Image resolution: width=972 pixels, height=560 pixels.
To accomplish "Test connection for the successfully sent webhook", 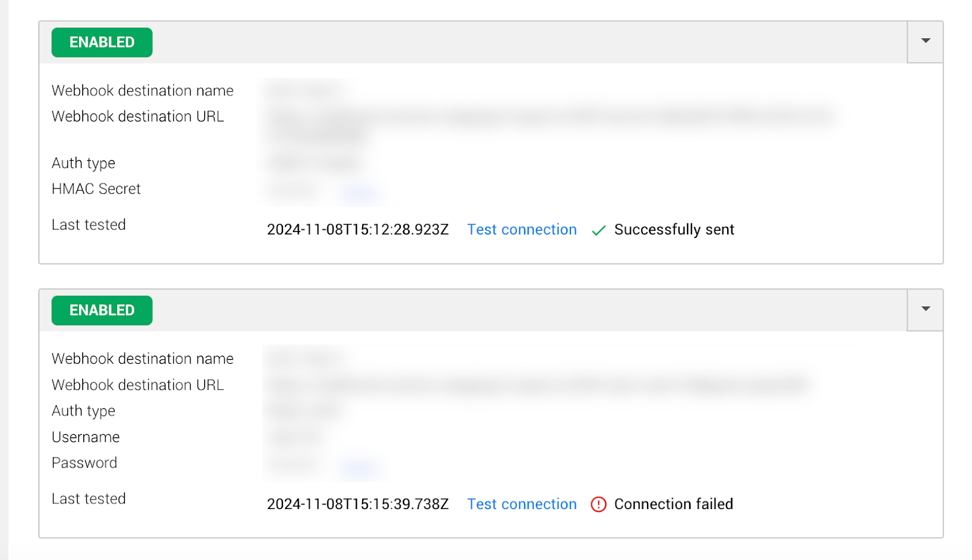I will (522, 230).
